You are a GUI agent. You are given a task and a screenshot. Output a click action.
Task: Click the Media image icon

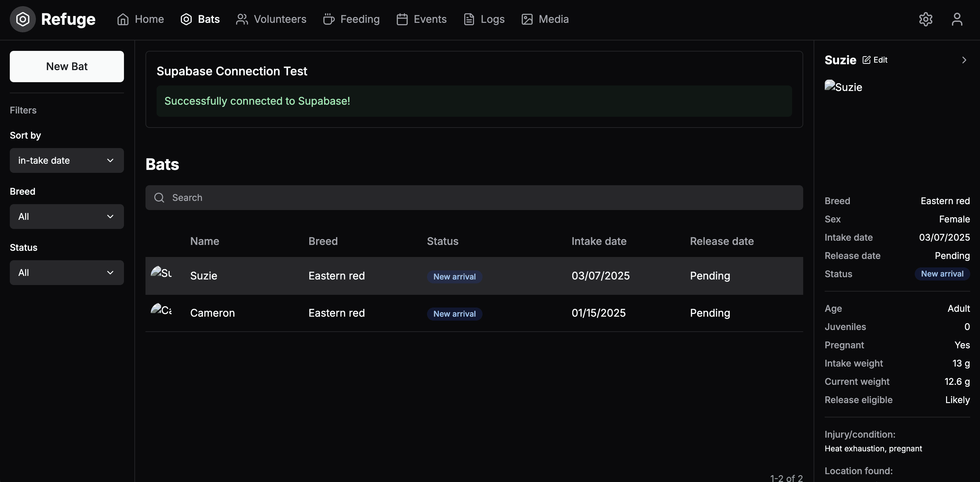coord(527,19)
